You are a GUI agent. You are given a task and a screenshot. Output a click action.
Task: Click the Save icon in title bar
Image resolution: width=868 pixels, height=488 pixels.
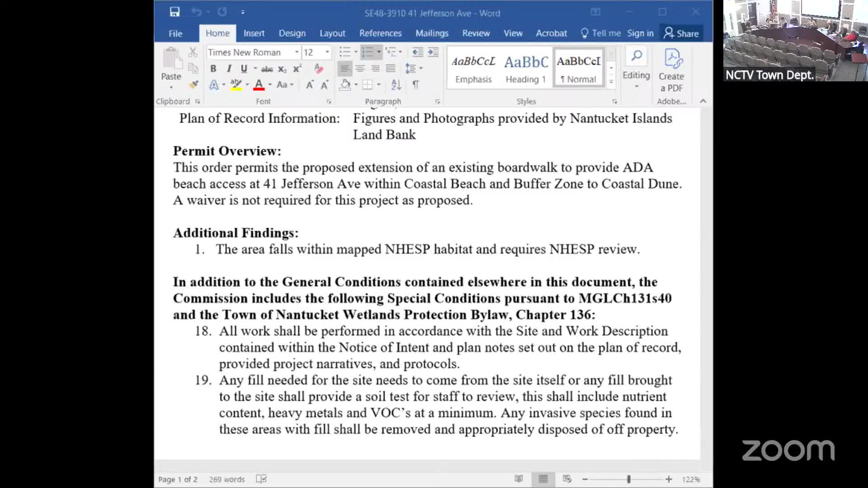[x=175, y=12]
